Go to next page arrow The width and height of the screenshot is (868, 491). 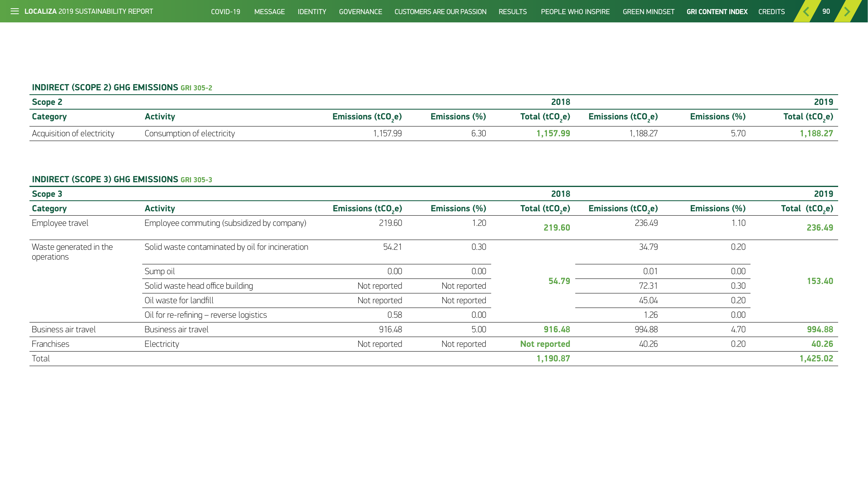[x=846, y=11]
